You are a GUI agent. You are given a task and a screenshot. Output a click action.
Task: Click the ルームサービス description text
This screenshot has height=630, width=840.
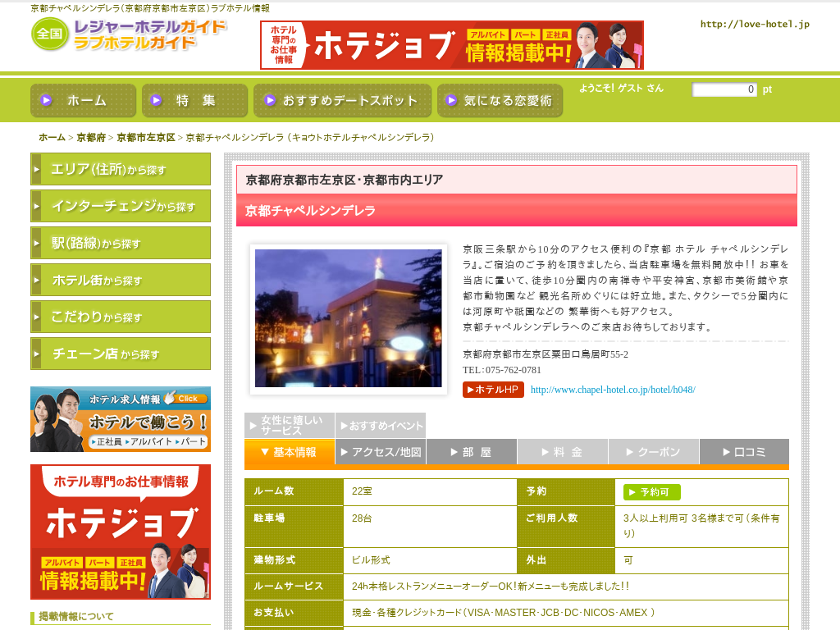point(491,587)
